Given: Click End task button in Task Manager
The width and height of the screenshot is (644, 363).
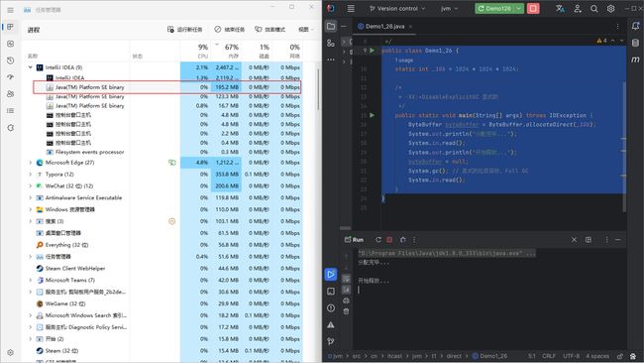Looking at the screenshot, I should click(230, 30).
